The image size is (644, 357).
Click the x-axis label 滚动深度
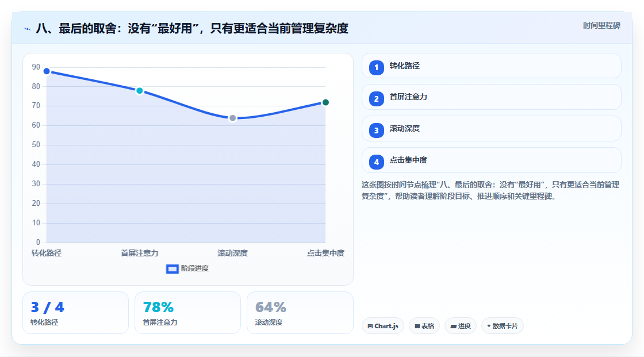pos(232,253)
